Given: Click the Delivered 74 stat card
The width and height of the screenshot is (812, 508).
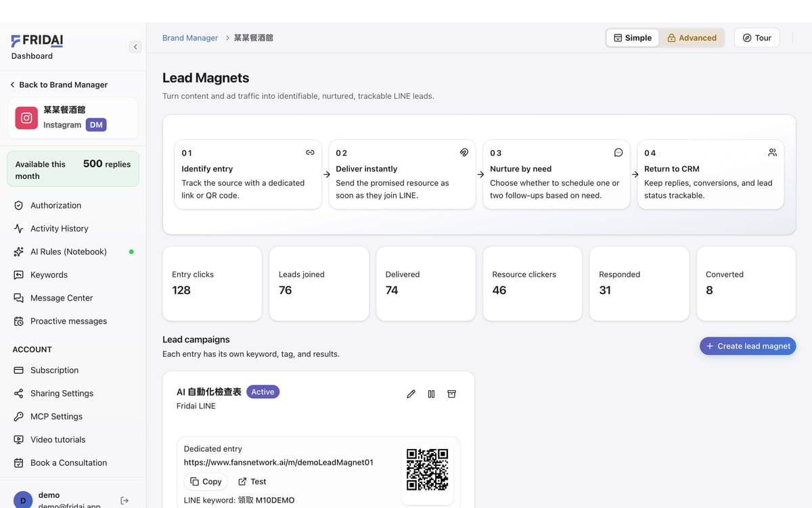Looking at the screenshot, I should [426, 283].
